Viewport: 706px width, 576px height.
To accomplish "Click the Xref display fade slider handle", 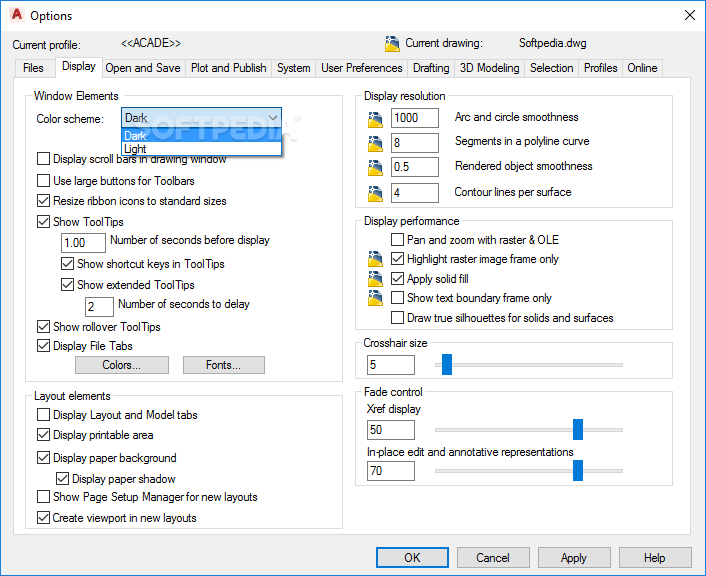I will 578,430.
